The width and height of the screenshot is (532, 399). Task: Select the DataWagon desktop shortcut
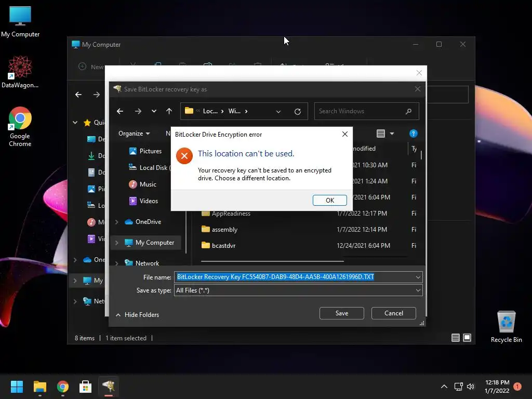20,72
